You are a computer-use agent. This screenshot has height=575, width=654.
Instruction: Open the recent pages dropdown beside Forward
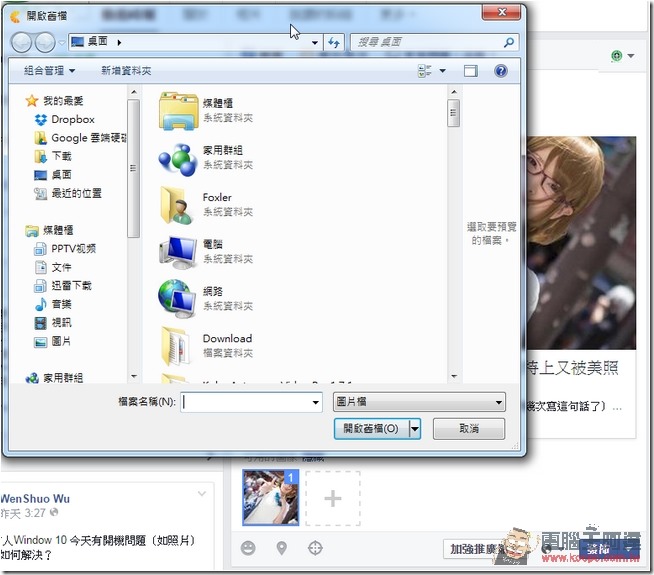tap(61, 43)
